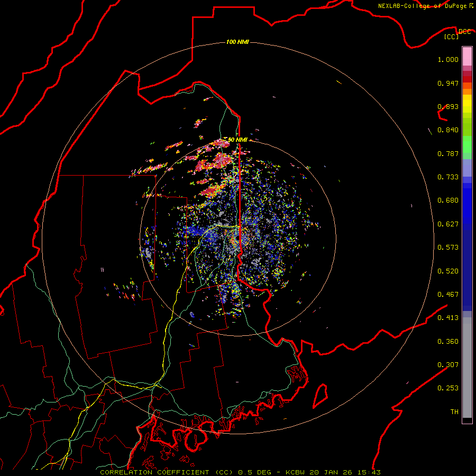This screenshot has height=476, width=476.
Task: Pick the bright green swatch below 0.840
Action: pos(467,144)
